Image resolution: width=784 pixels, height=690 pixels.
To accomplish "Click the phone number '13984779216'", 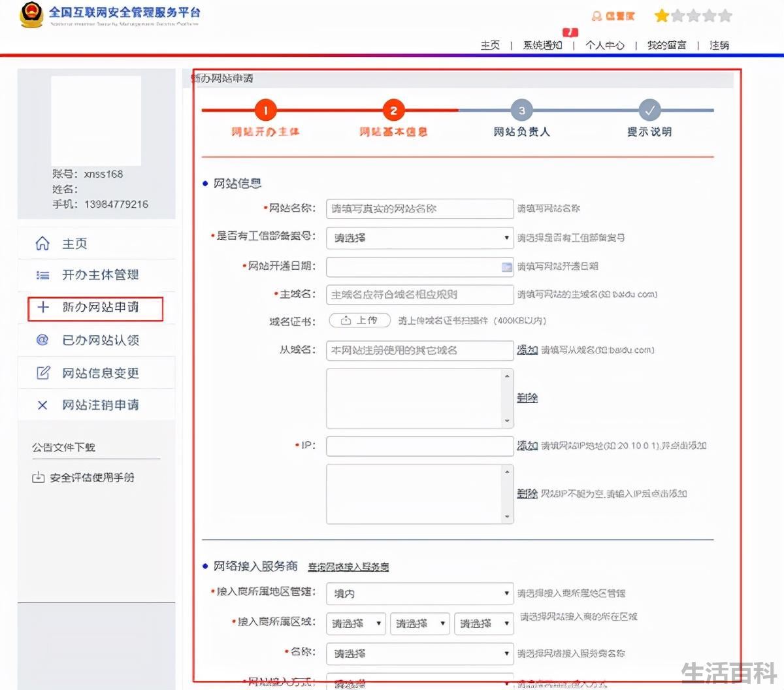I will [x=116, y=205].
